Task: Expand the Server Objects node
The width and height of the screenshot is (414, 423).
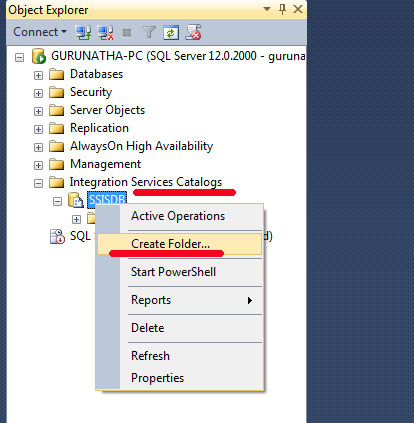Action: point(38,111)
